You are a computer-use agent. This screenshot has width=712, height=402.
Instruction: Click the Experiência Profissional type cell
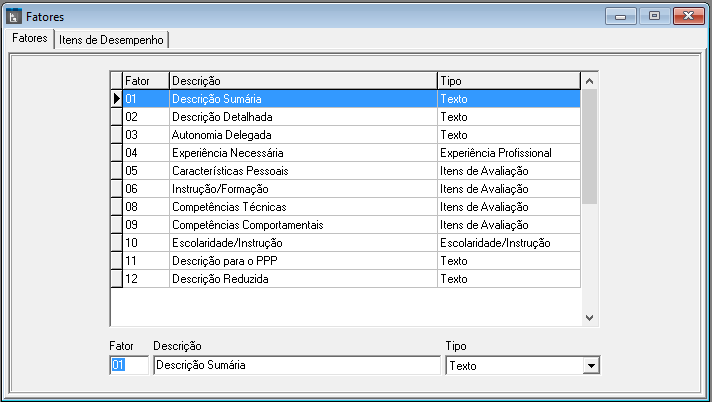click(509, 153)
